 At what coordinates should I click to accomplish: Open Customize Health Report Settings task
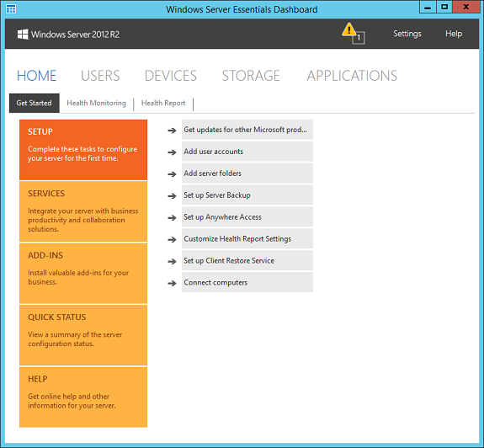coord(247,239)
